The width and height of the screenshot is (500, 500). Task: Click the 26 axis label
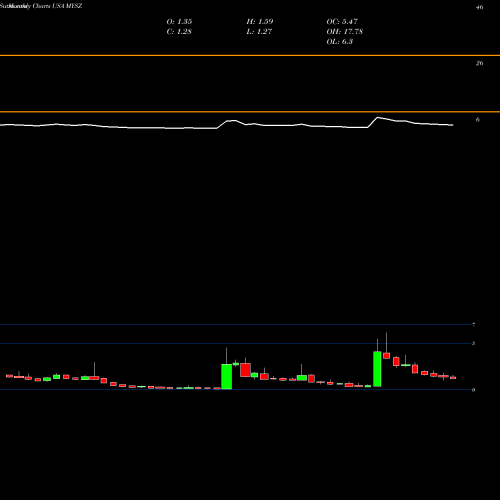(479, 63)
